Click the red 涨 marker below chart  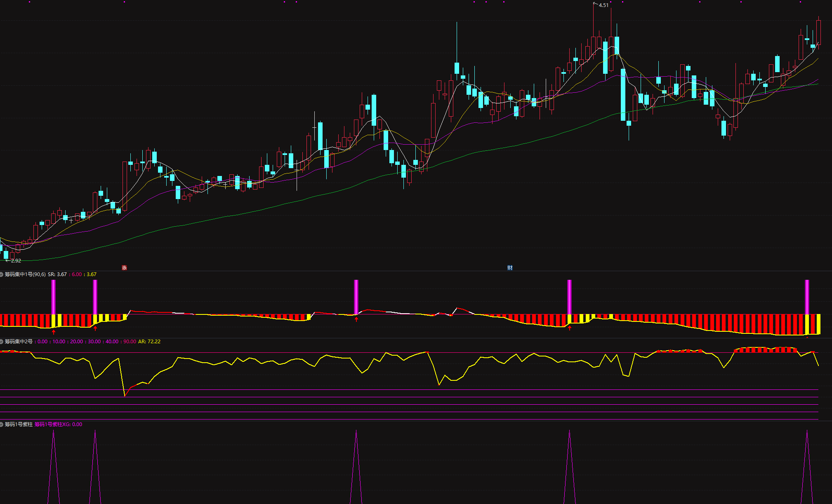(124, 268)
